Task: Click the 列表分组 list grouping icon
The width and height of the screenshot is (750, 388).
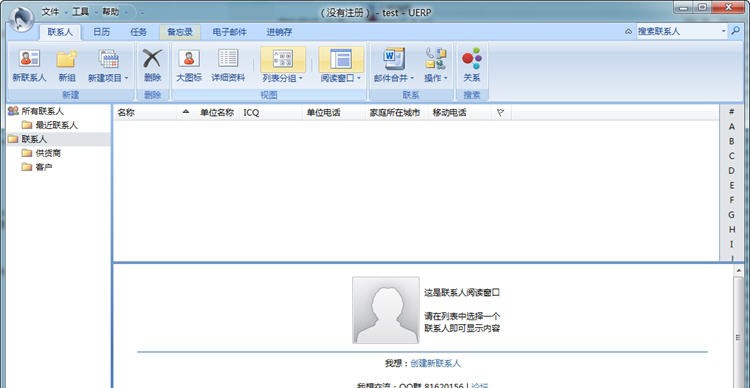Action: (x=283, y=59)
